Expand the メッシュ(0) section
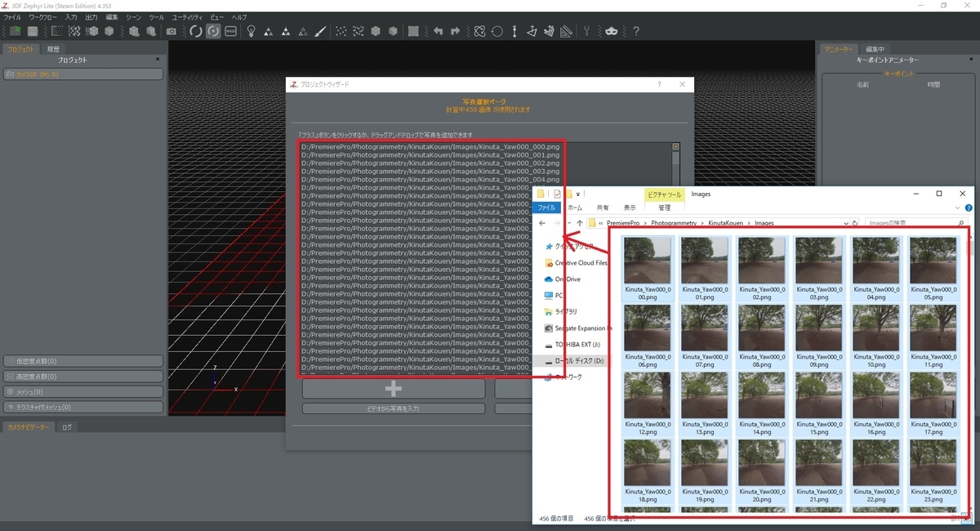The height and width of the screenshot is (531, 980). point(82,392)
